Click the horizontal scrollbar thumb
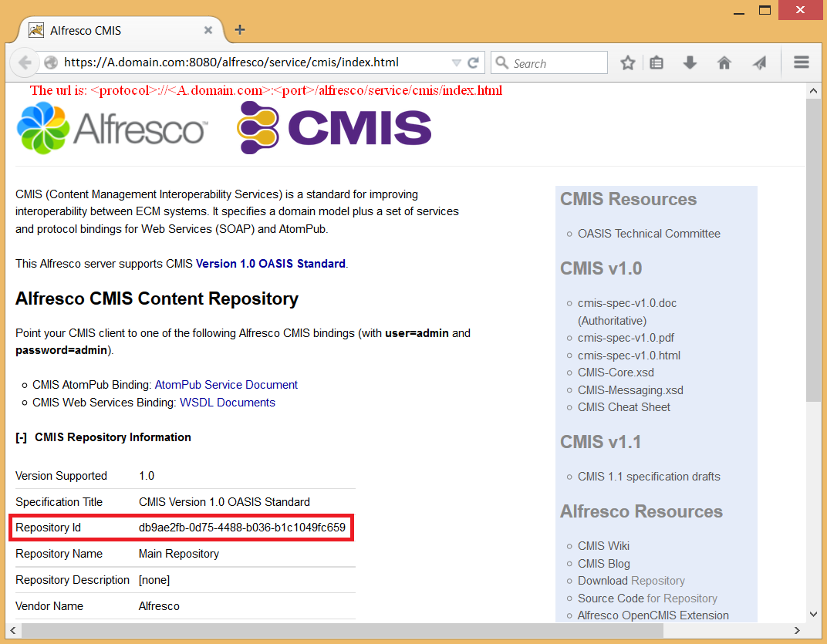 [x=342, y=630]
